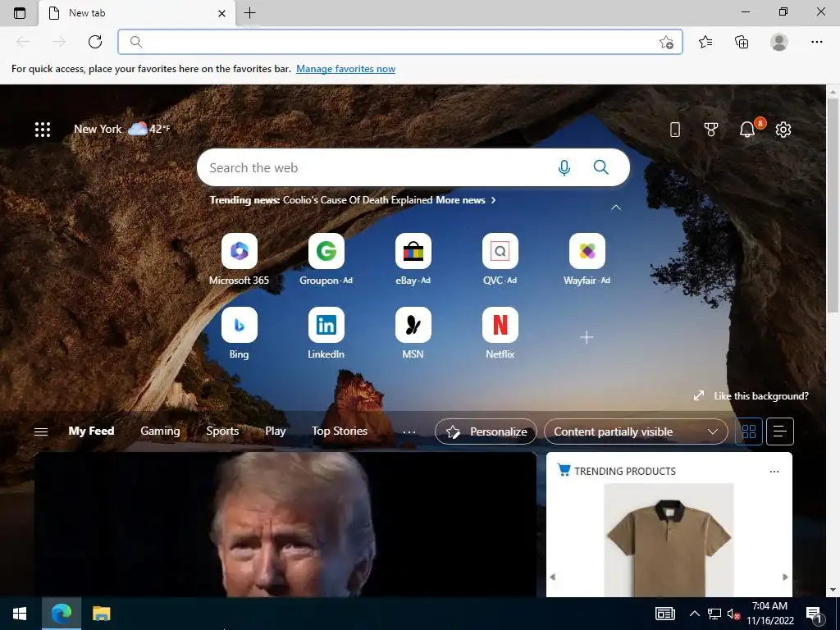
Task: Click the Personalize button
Action: (486, 431)
